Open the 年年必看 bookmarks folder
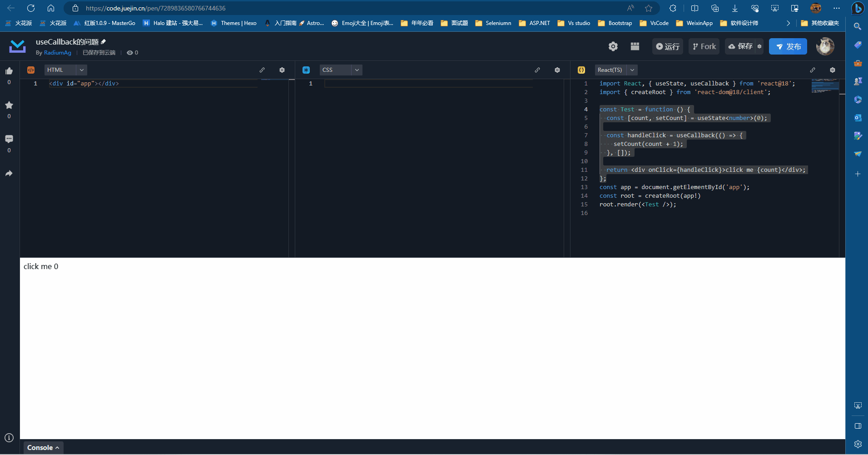 (x=417, y=23)
